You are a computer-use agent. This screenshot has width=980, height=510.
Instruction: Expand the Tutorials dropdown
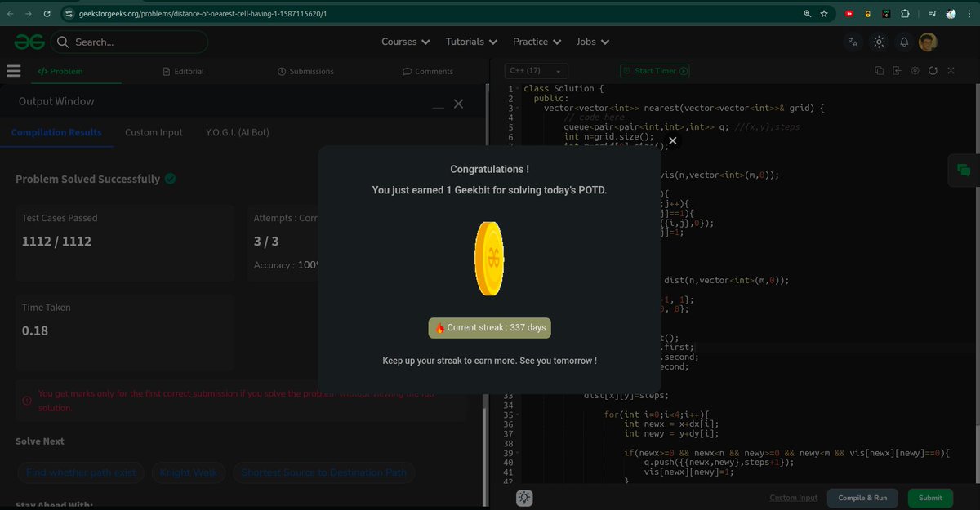(x=471, y=42)
